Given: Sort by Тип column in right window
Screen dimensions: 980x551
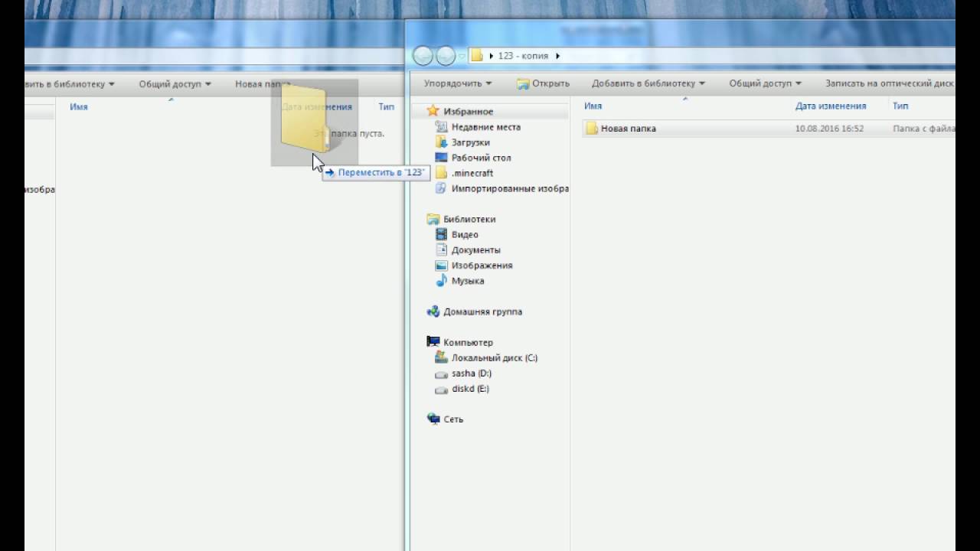Looking at the screenshot, I should coord(900,106).
